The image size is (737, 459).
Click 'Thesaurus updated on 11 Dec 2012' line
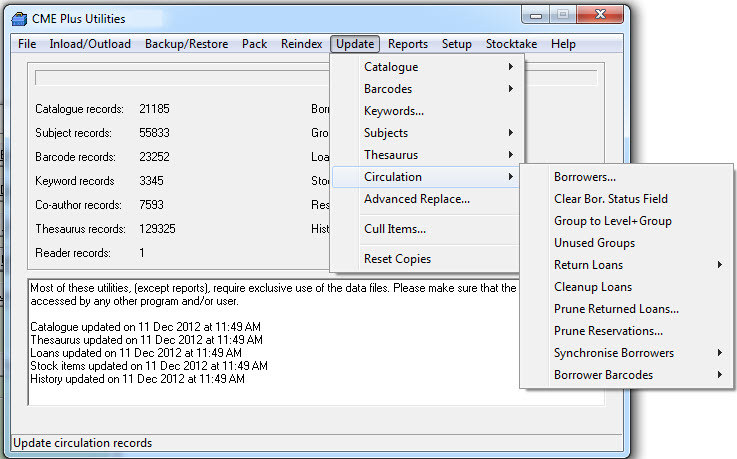(x=146, y=340)
